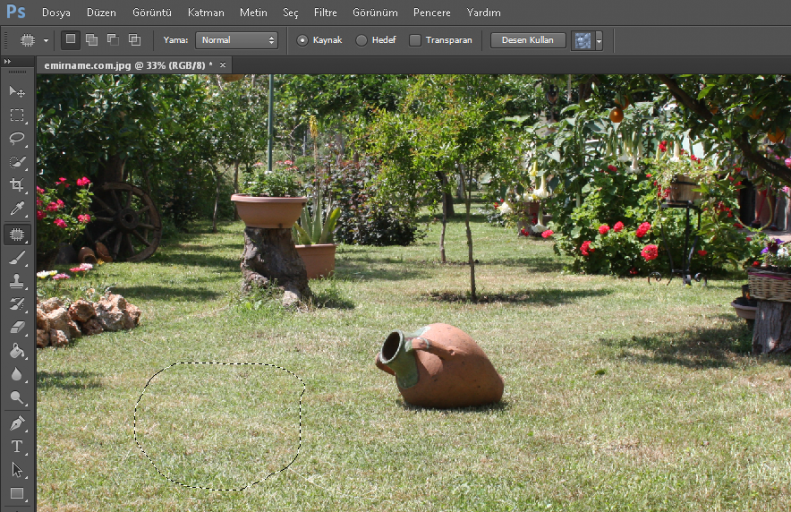Open the Yardım menu

[x=483, y=12]
